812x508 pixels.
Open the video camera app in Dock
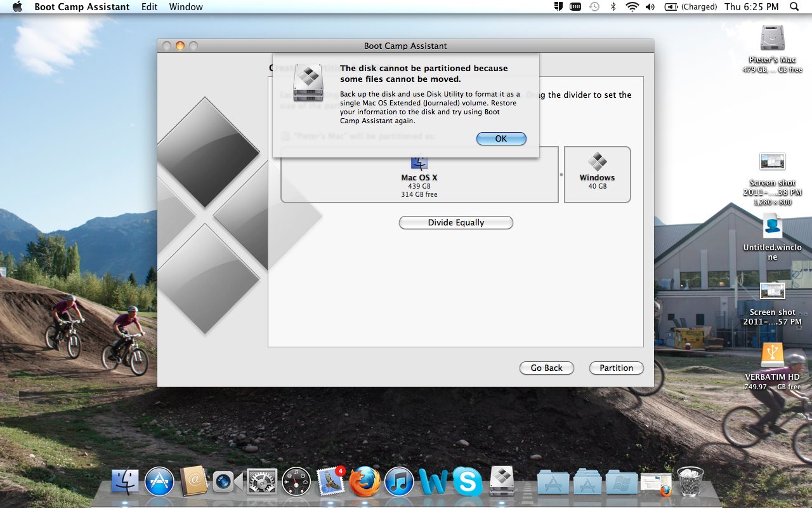click(x=228, y=482)
